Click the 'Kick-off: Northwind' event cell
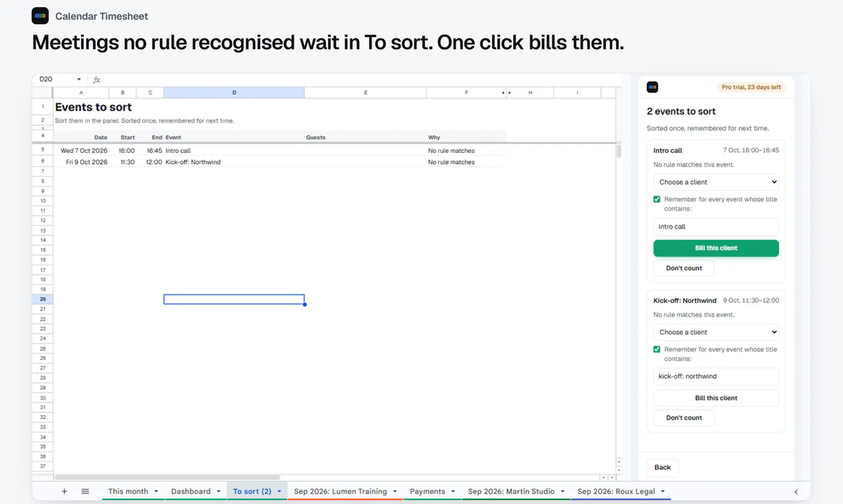Image resolution: width=843 pixels, height=504 pixels. point(193,162)
